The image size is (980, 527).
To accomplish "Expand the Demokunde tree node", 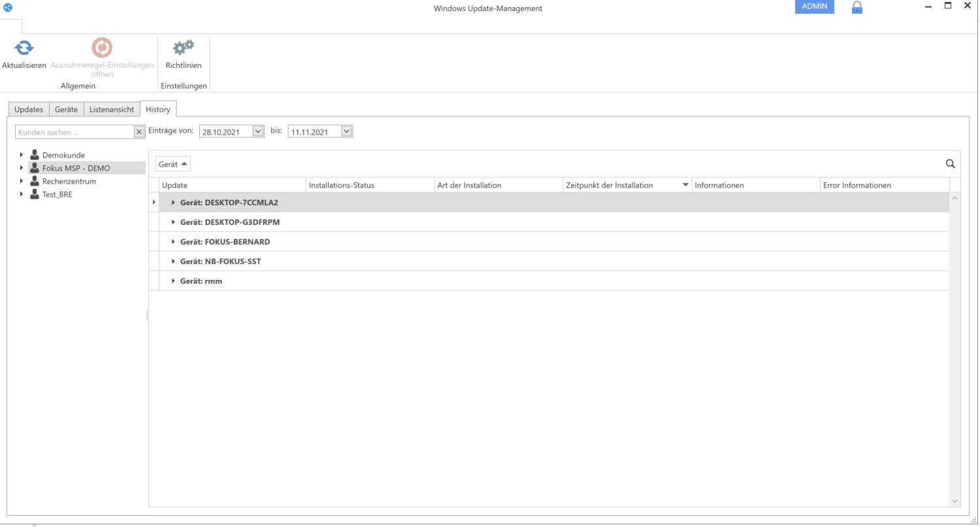I will pos(22,155).
